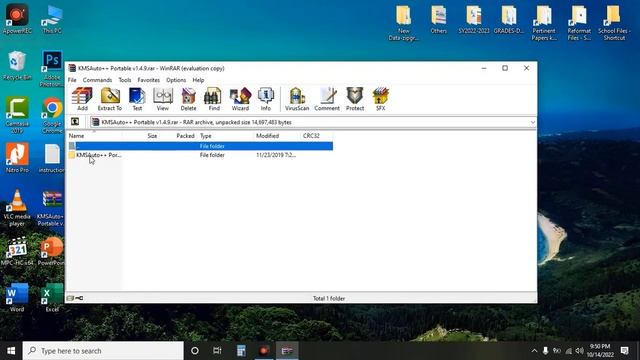The image size is (640, 360).
Task: Click the SFX toolbar icon
Action: tap(380, 99)
